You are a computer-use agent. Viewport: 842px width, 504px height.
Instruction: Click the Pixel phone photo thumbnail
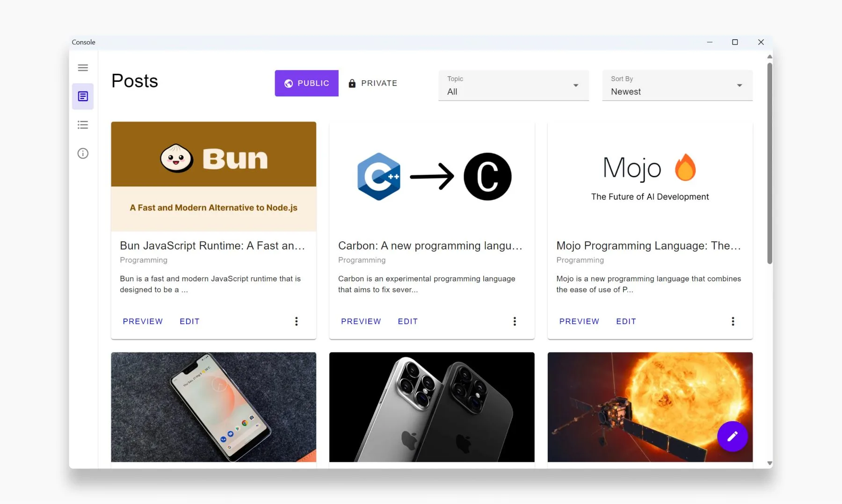pyautogui.click(x=213, y=407)
